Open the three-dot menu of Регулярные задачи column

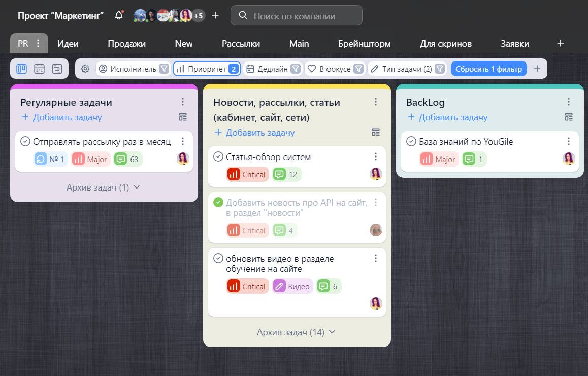[x=183, y=102]
